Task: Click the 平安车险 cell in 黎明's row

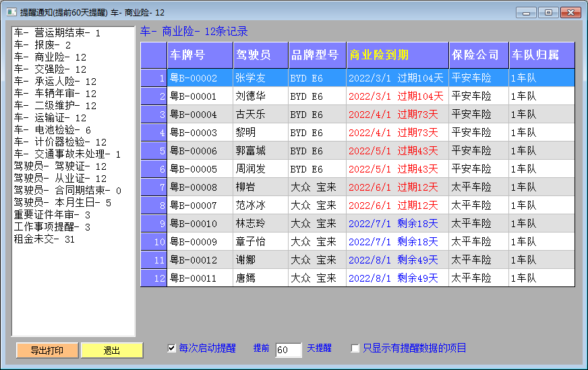Action: pos(479,133)
